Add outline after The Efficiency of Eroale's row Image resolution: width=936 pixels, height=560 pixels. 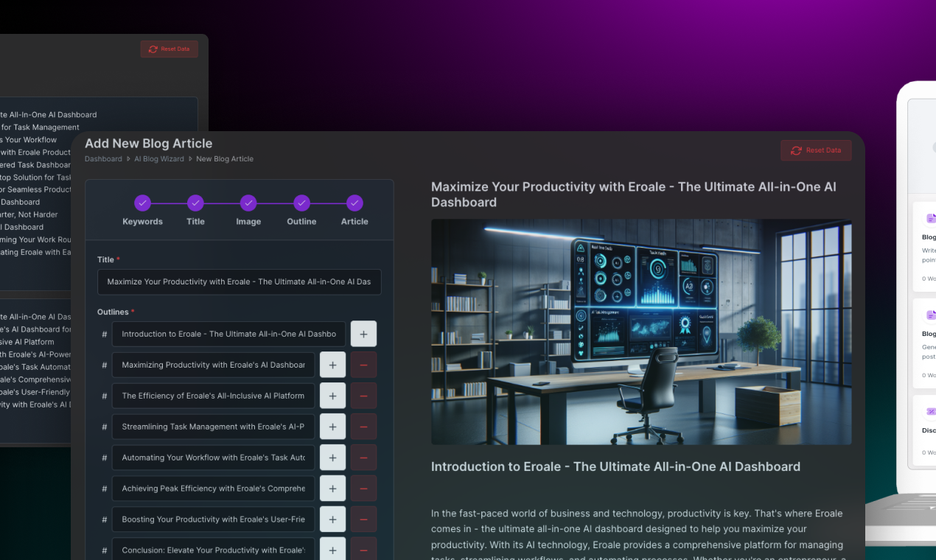(332, 396)
